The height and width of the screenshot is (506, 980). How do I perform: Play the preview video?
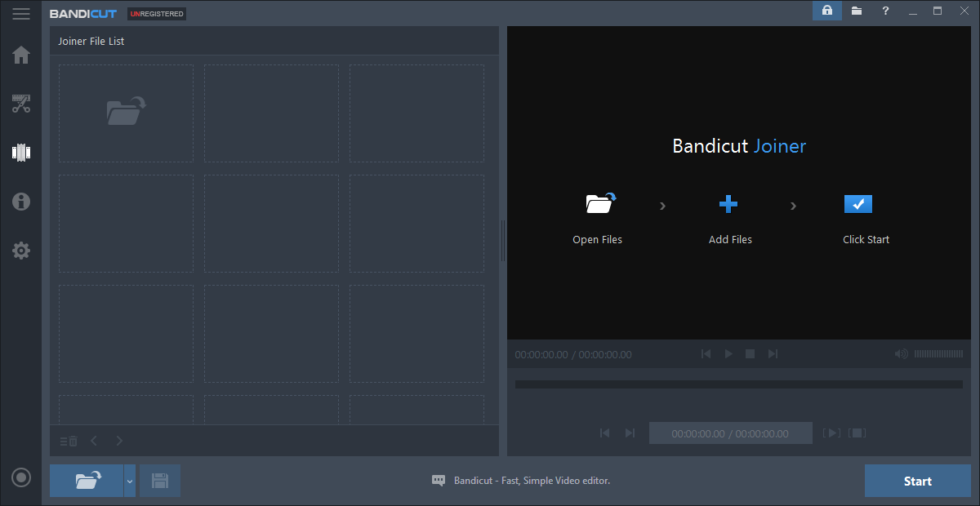728,354
